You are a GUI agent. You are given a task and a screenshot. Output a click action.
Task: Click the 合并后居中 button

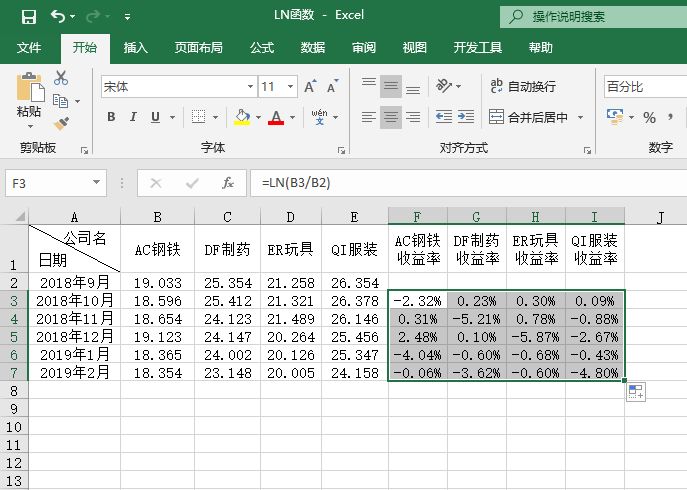pos(536,118)
